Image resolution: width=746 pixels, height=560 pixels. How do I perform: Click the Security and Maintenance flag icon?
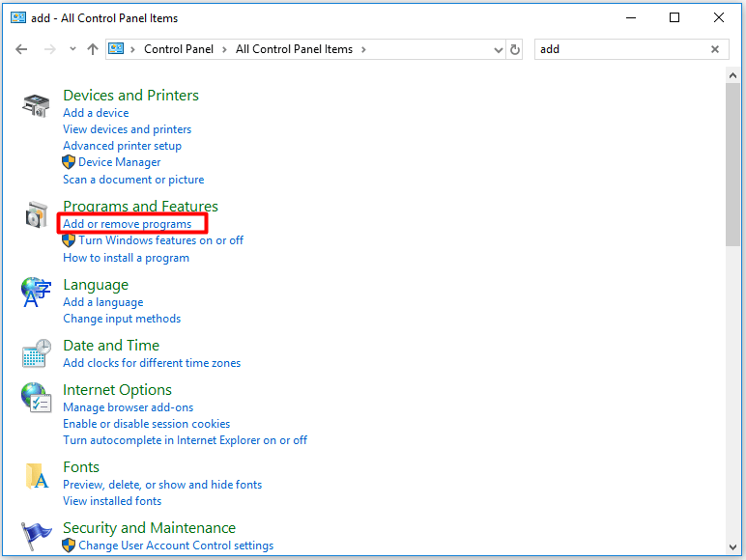(36, 536)
